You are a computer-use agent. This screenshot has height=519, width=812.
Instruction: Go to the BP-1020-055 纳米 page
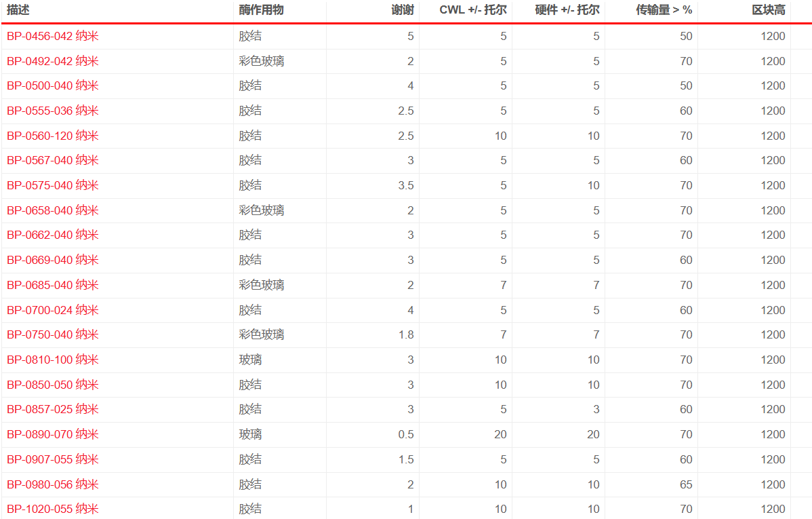pyautogui.click(x=52, y=509)
